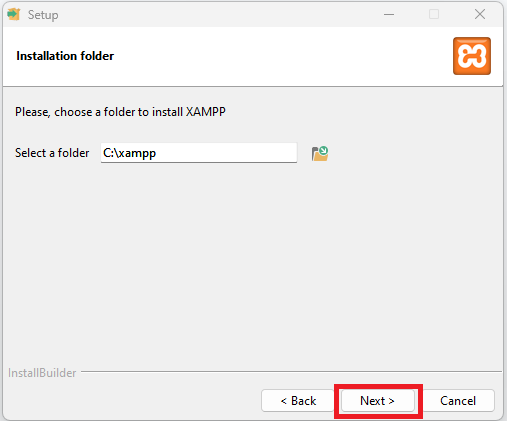
Task: Minimize the Setup window
Action: click(x=389, y=14)
